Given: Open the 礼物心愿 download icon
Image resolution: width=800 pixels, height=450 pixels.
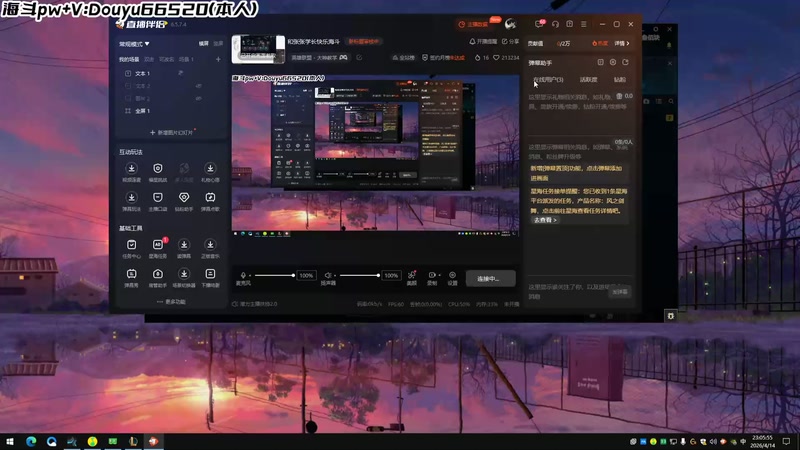Looking at the screenshot, I should 210,168.
